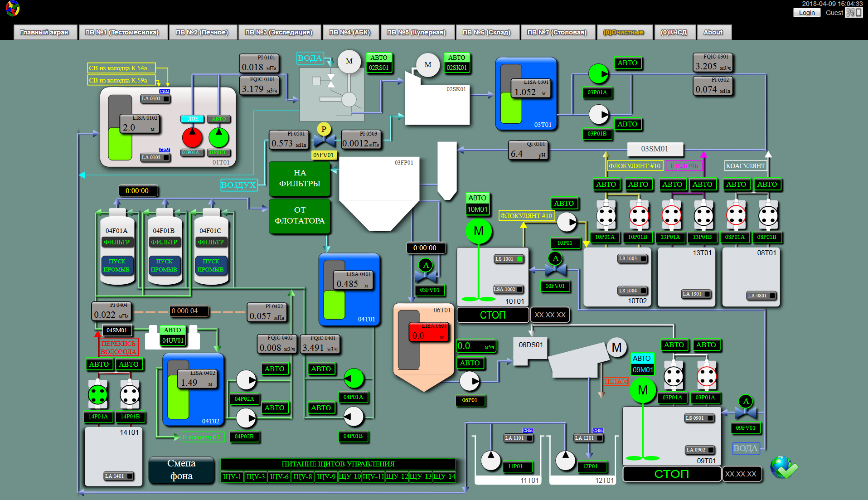Screen dimensions: 868x500
Task: Click the Смена фона button
Action: point(181,470)
